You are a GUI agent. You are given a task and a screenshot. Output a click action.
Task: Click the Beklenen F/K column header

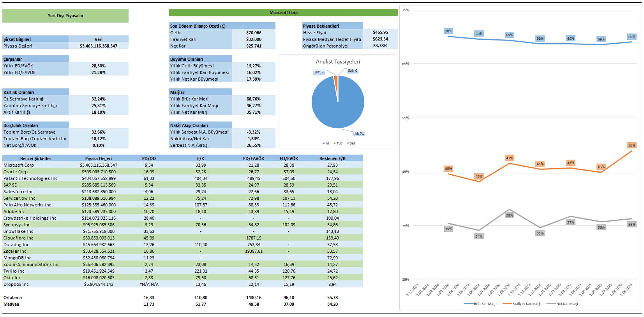pos(332,158)
